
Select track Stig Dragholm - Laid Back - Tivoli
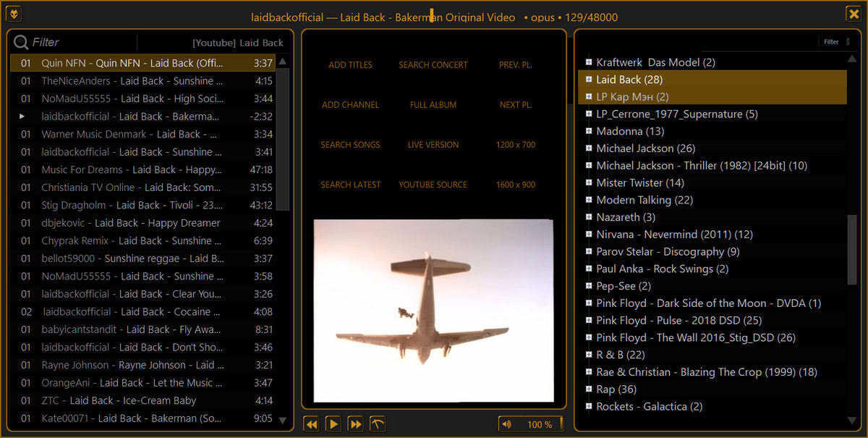pos(143,205)
